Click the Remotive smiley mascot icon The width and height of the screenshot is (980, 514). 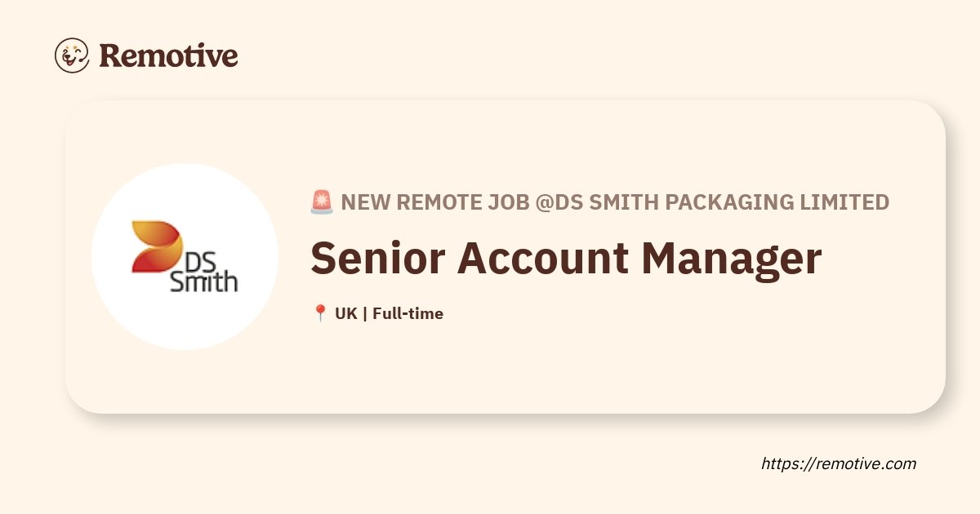72,55
